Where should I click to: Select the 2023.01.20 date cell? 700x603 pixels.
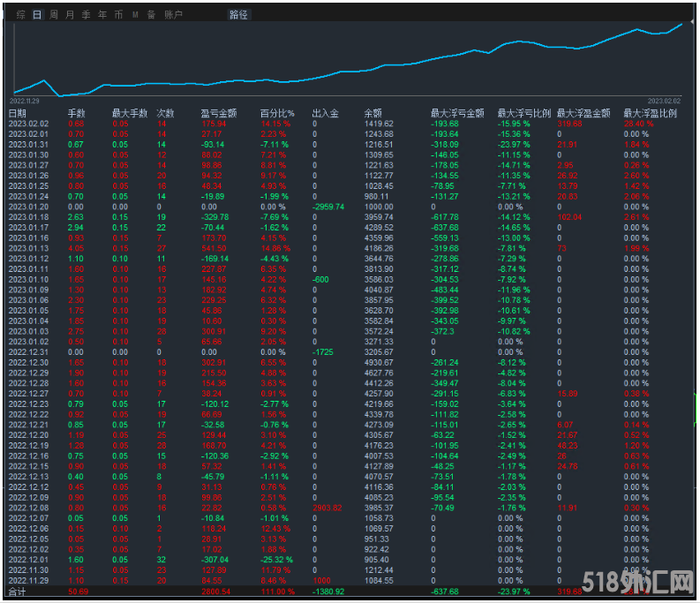28,207
